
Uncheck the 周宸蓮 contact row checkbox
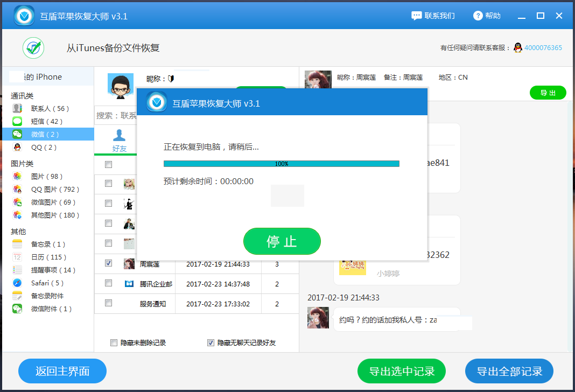[x=108, y=264]
